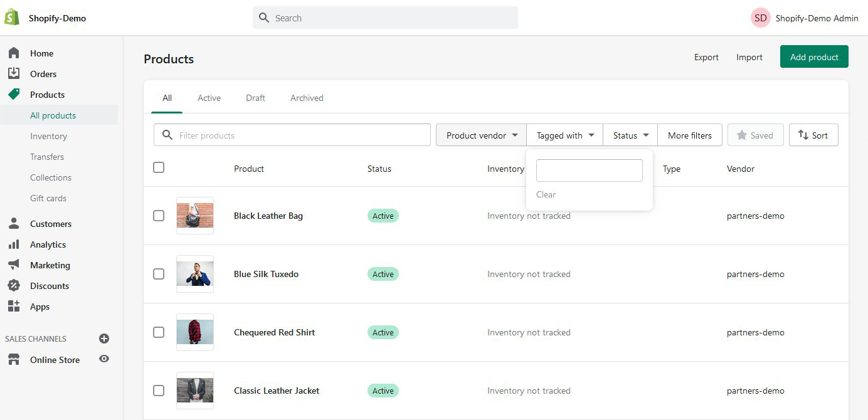The width and height of the screenshot is (868, 420).
Task: Click the Shopify logo icon
Action: click(12, 18)
